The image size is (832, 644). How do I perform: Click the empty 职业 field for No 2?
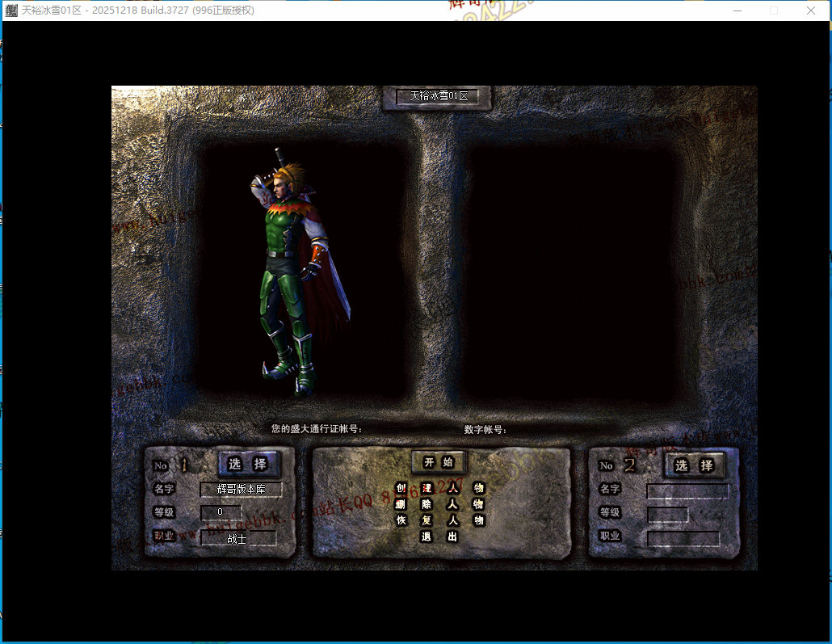(683, 538)
